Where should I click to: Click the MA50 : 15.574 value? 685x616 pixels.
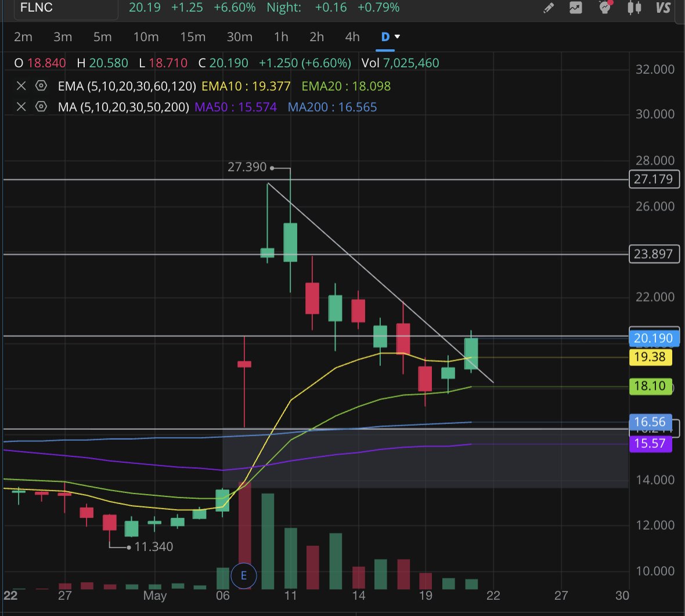(x=236, y=107)
